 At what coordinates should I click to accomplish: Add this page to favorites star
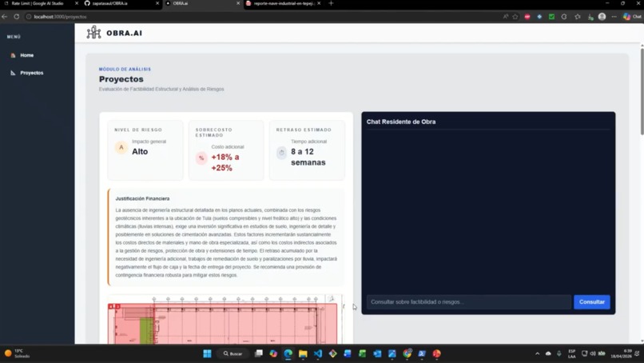pos(515,17)
